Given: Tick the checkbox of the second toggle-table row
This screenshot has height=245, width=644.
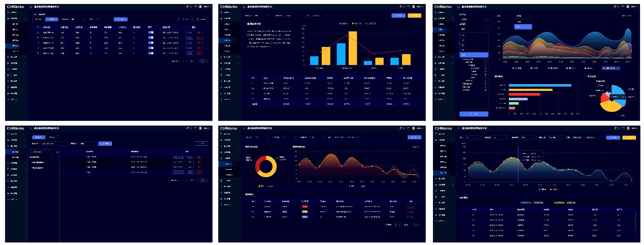Looking at the screenshot, I should click(37, 38).
